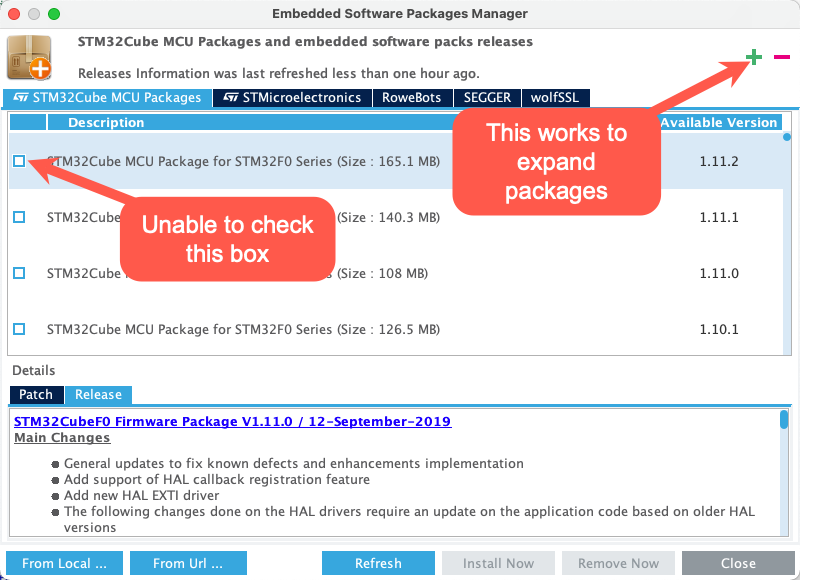Image resolution: width=835 pixels, height=580 pixels.
Task: Click the (Size : 140.3 MB) text
Action: pyautogui.click(x=388, y=217)
